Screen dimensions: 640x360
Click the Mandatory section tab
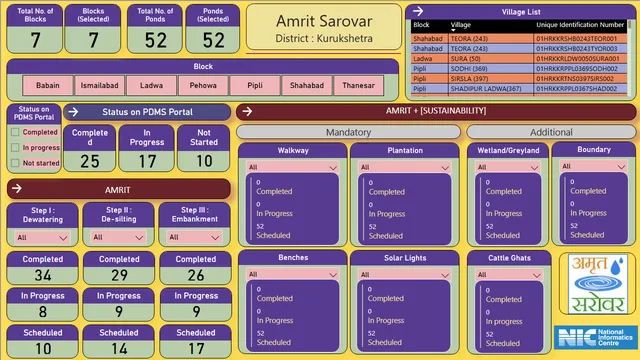click(348, 132)
